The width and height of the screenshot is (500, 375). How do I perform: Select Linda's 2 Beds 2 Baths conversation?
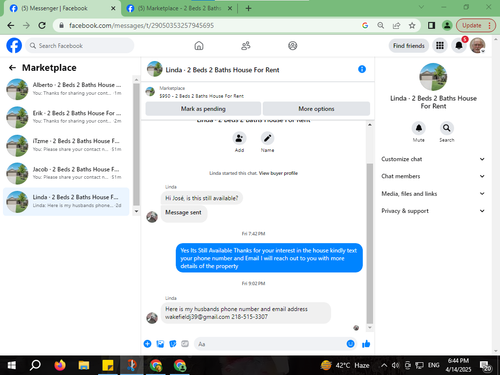click(66, 201)
